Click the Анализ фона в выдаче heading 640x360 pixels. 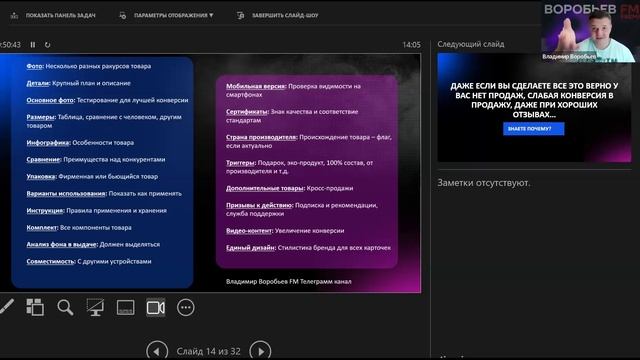coord(62,244)
